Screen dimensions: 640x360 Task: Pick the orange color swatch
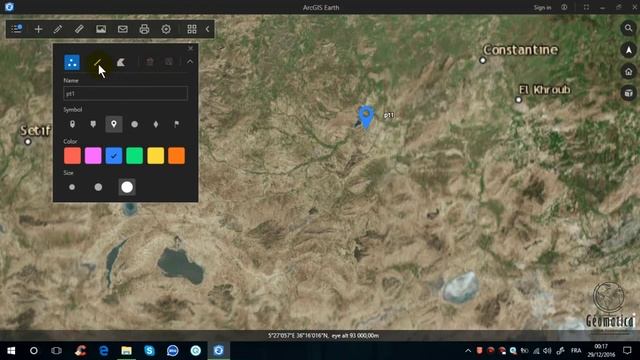[x=176, y=156]
